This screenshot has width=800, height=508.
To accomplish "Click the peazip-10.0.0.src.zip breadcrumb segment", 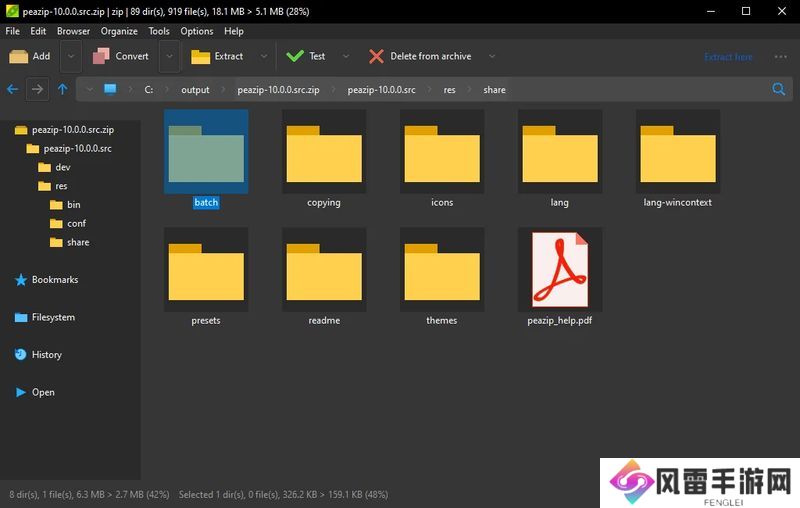I will point(278,89).
